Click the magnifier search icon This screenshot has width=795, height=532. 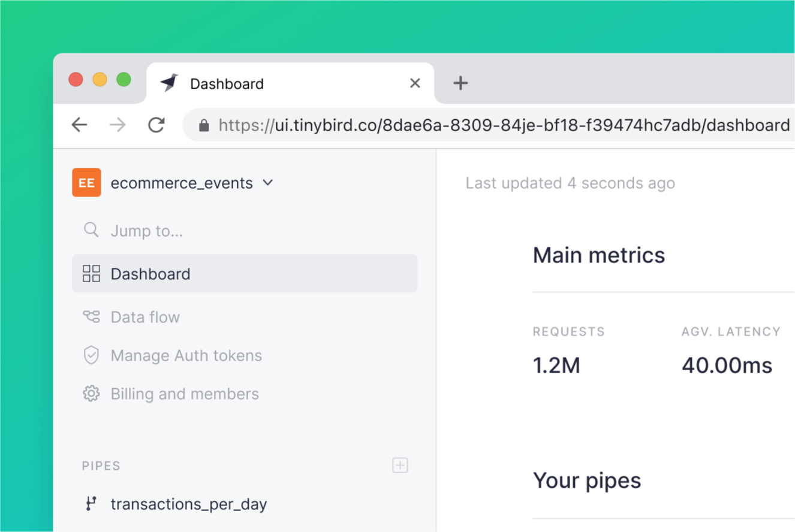click(x=91, y=230)
